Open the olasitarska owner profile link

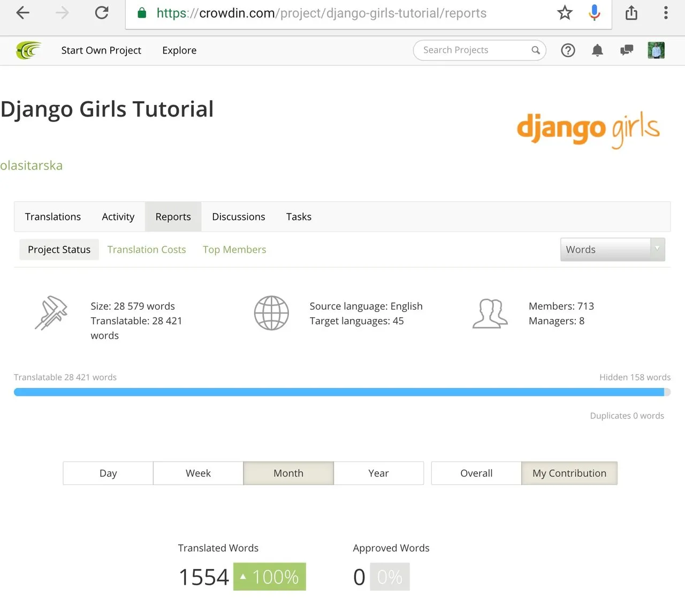pos(31,165)
